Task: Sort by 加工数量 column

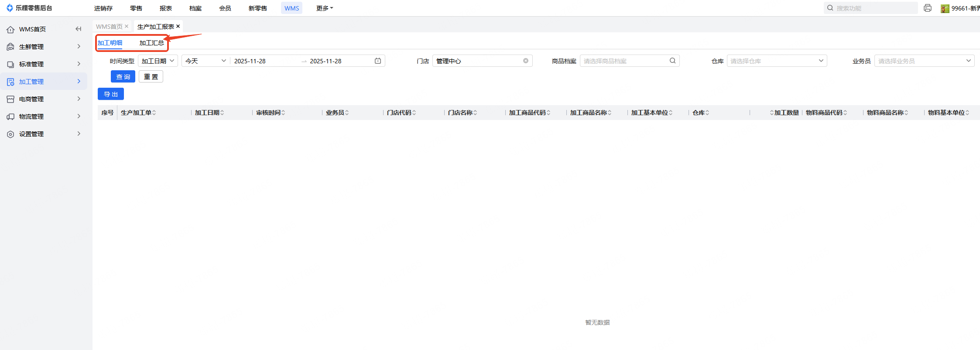Action: [x=772, y=113]
